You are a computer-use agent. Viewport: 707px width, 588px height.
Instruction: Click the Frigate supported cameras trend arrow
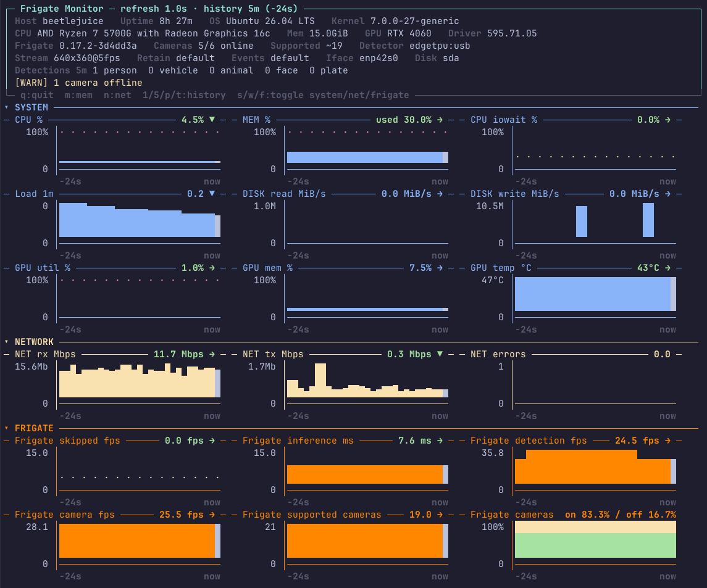pyautogui.click(x=440, y=515)
